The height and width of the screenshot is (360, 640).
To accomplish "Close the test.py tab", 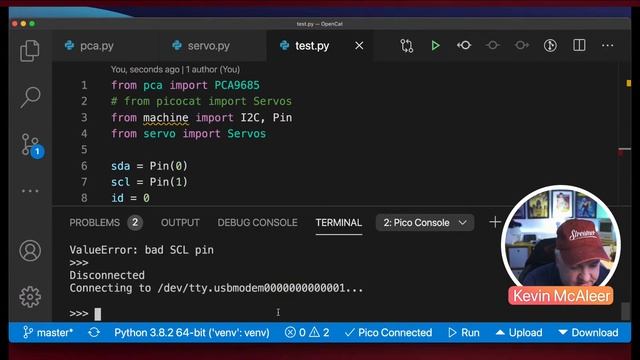I will pyautogui.click(x=359, y=46).
